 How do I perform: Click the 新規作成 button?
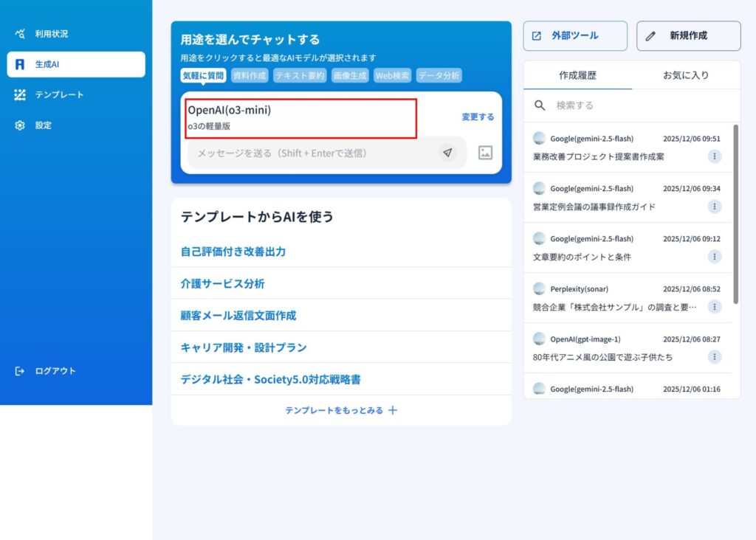pos(688,35)
